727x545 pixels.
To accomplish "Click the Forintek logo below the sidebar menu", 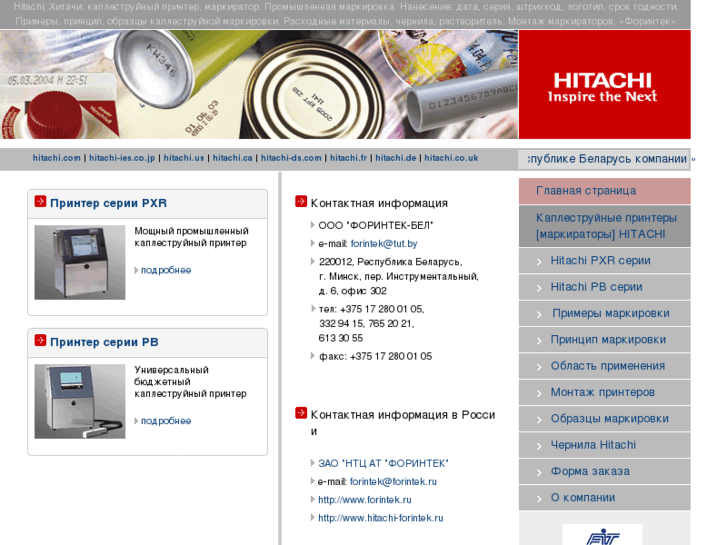I will (x=602, y=535).
